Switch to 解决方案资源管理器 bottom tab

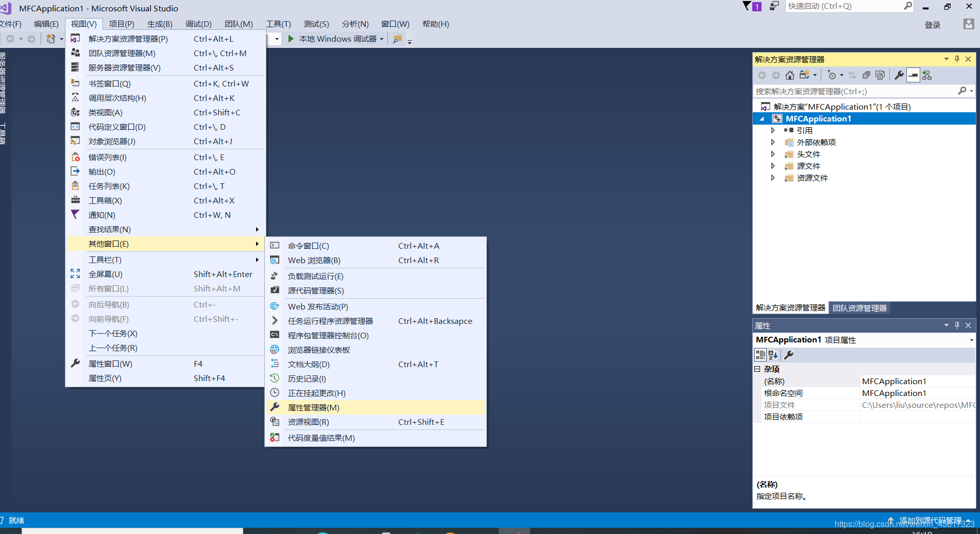790,308
